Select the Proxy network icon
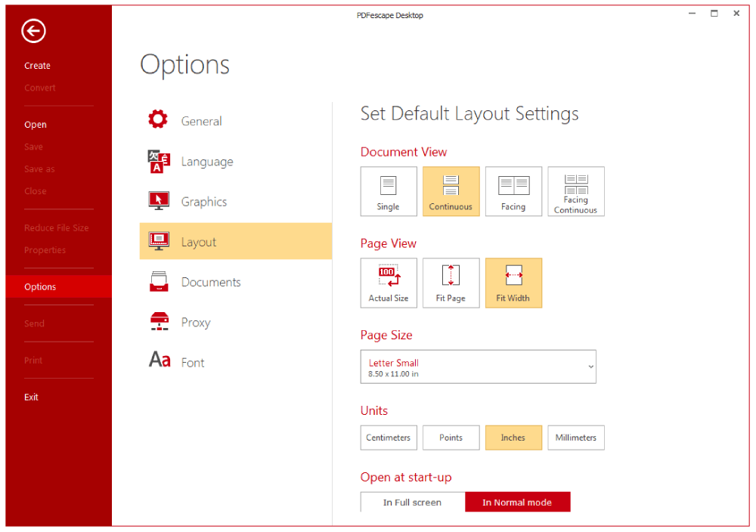 (158, 322)
